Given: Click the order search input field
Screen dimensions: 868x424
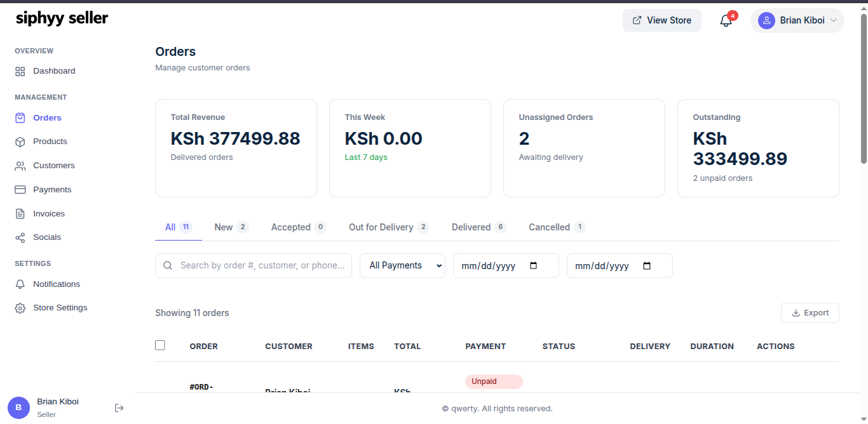Looking at the screenshot, I should tap(254, 266).
